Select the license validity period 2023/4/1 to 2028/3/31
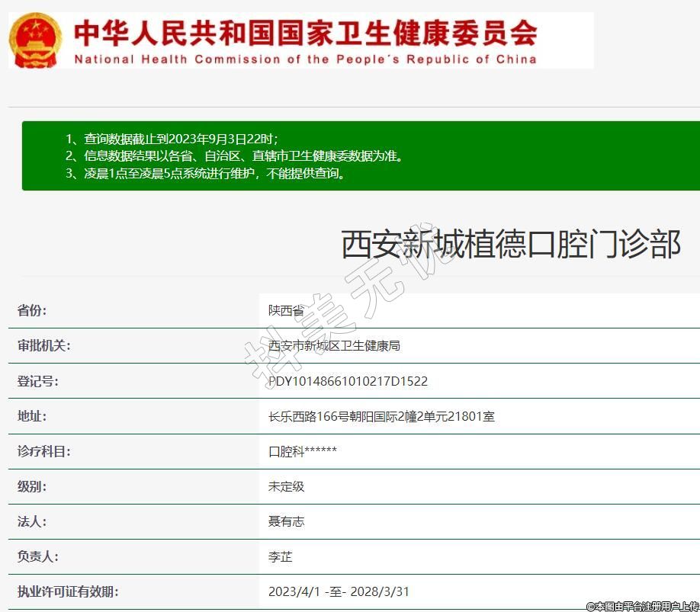This screenshot has width=700, height=612. point(339,591)
